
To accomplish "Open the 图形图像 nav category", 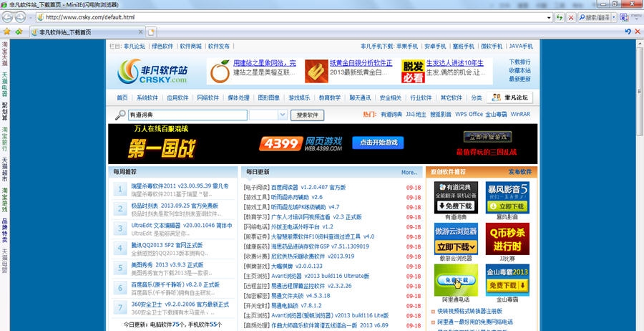I will pos(268,98).
